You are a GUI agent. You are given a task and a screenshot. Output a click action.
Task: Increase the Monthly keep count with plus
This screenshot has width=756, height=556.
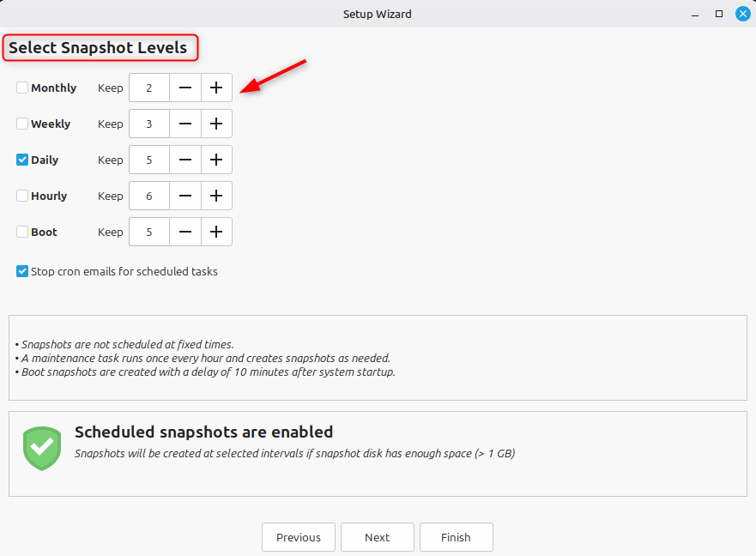pyautogui.click(x=216, y=88)
